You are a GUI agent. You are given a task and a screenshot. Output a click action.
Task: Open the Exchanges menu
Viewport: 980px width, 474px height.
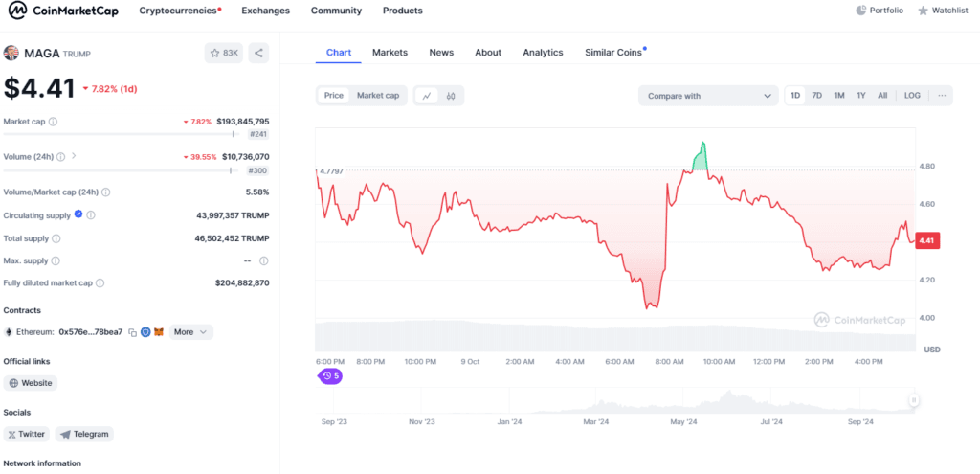tap(266, 11)
